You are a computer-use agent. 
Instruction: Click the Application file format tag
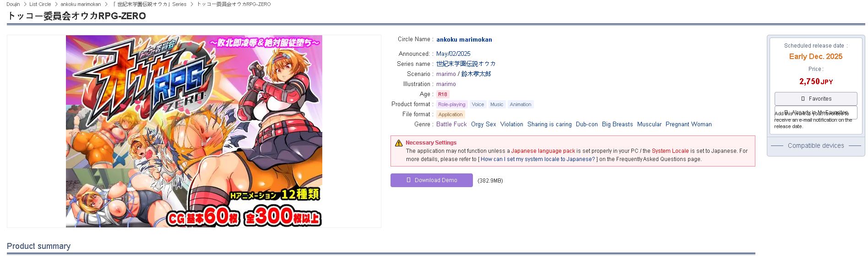point(450,114)
